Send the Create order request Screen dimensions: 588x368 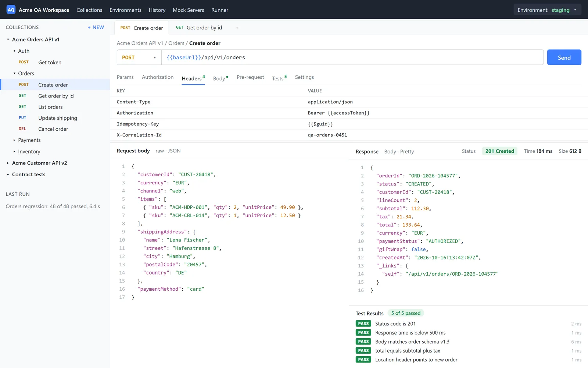[564, 57]
